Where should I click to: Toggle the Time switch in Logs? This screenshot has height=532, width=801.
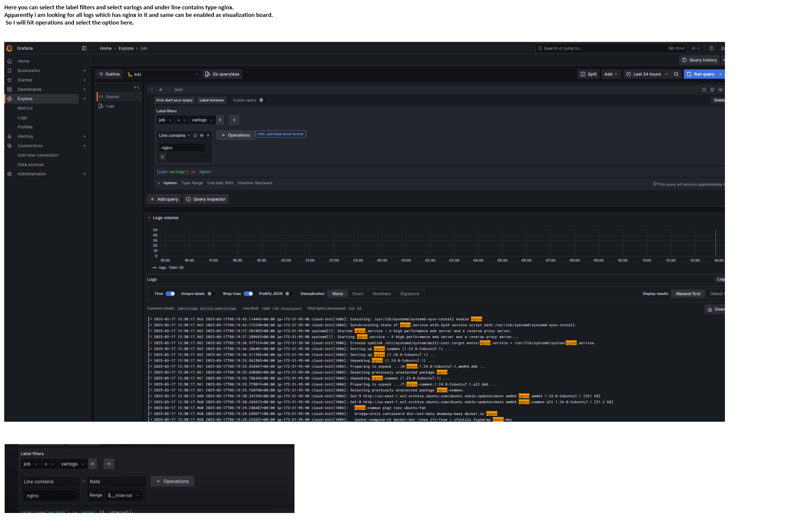pos(170,294)
